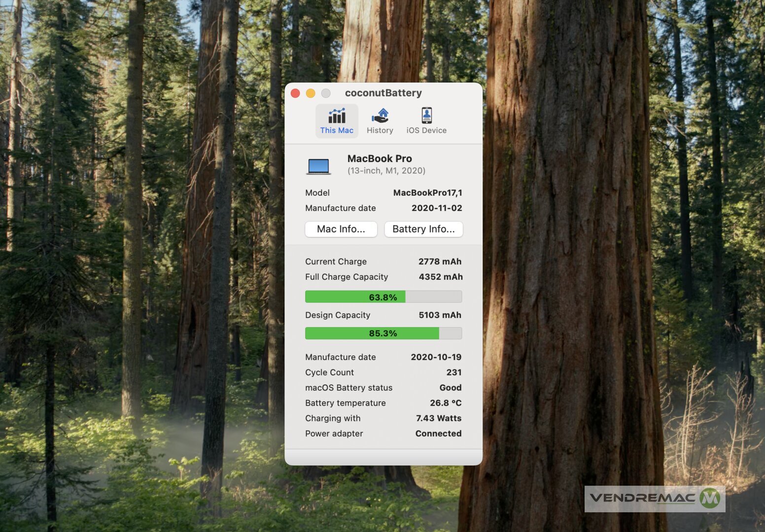
Task: Open the History toolbar icon
Action: (x=380, y=117)
